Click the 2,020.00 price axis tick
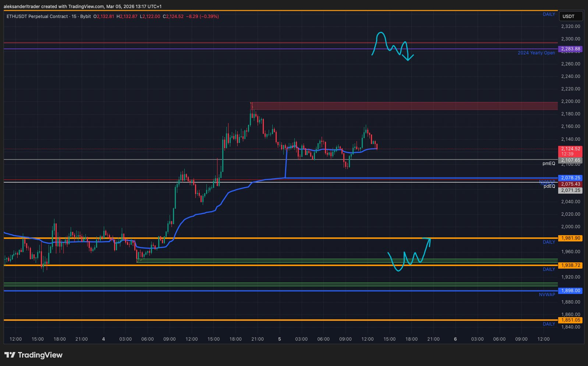588x366 pixels. (x=571, y=214)
